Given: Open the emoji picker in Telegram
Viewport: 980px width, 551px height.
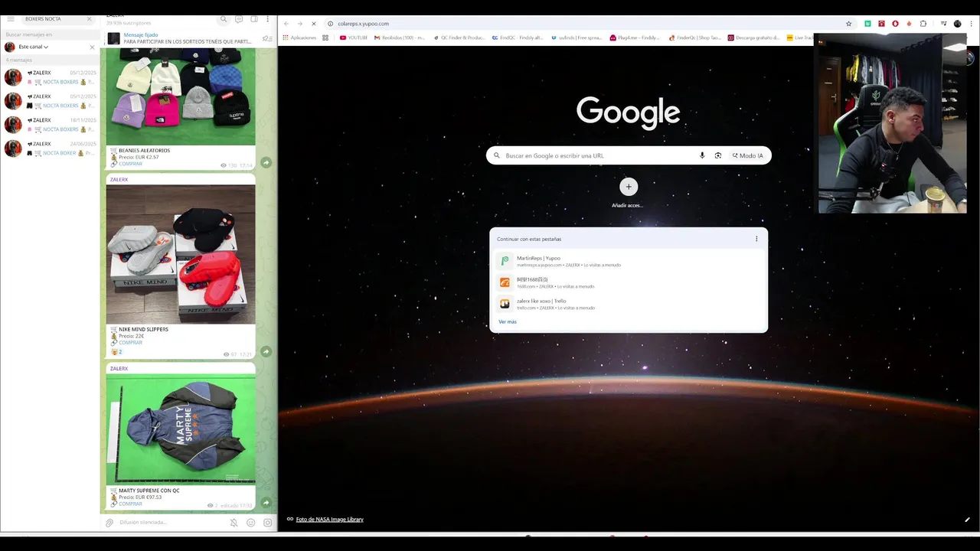Looking at the screenshot, I should tap(251, 523).
